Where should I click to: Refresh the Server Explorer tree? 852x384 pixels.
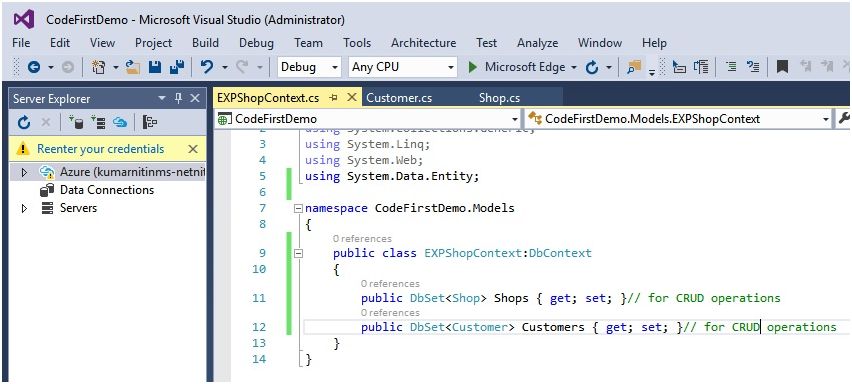(23, 123)
